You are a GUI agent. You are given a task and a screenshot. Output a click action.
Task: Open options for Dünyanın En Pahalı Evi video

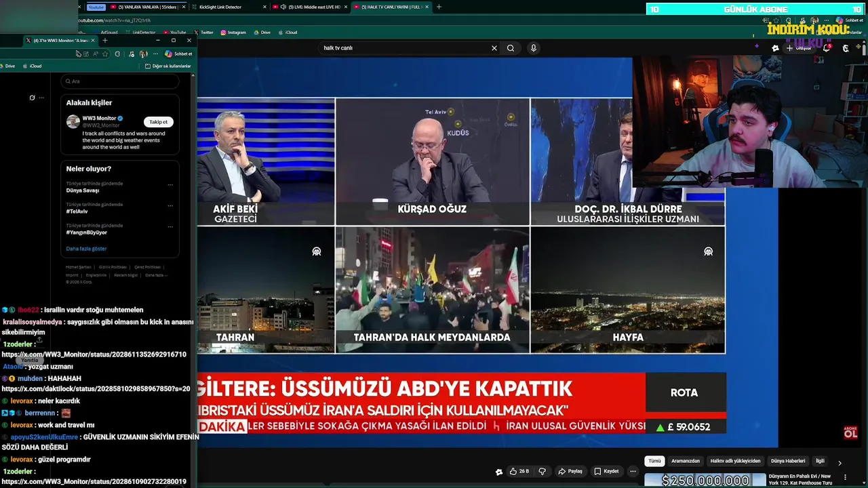(x=845, y=478)
